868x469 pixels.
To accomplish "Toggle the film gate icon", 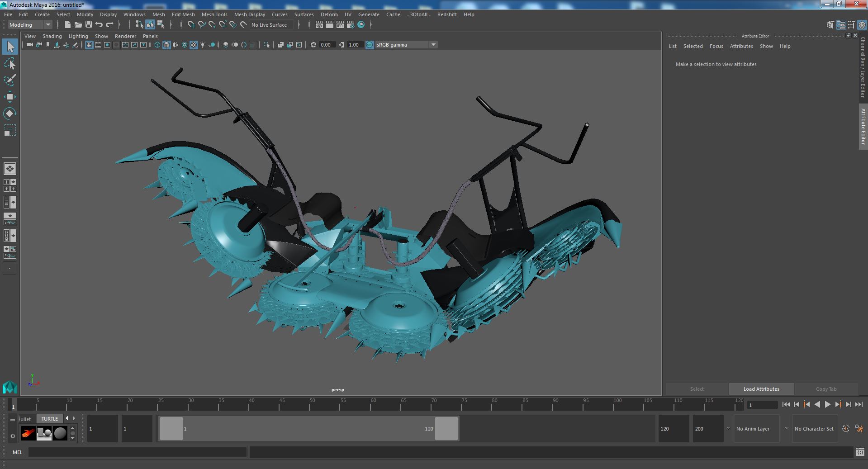I will click(x=98, y=45).
